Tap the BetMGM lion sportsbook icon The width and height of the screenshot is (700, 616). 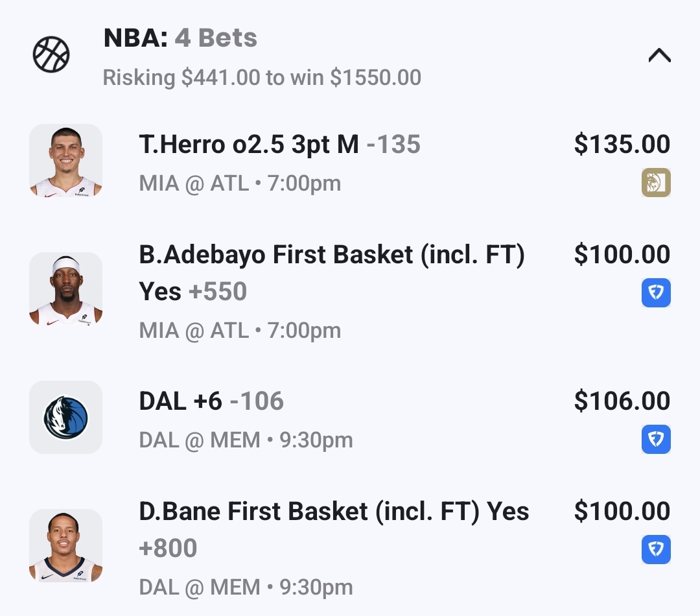(656, 182)
